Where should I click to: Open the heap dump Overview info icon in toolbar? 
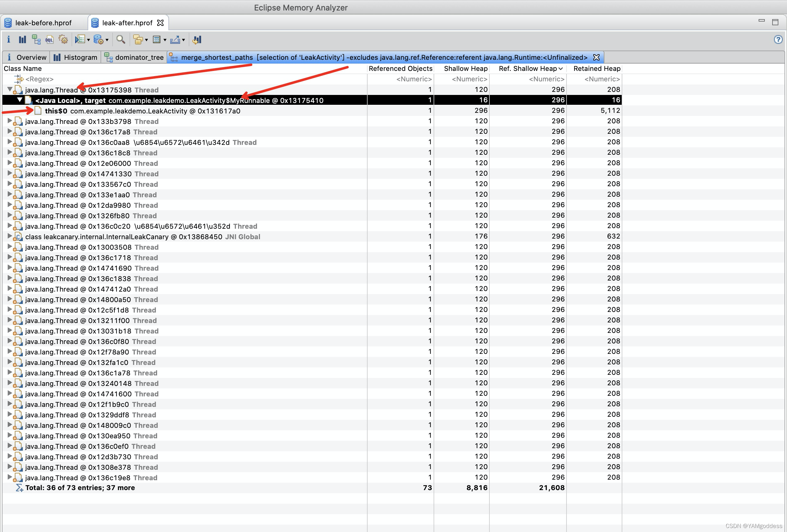click(8, 39)
